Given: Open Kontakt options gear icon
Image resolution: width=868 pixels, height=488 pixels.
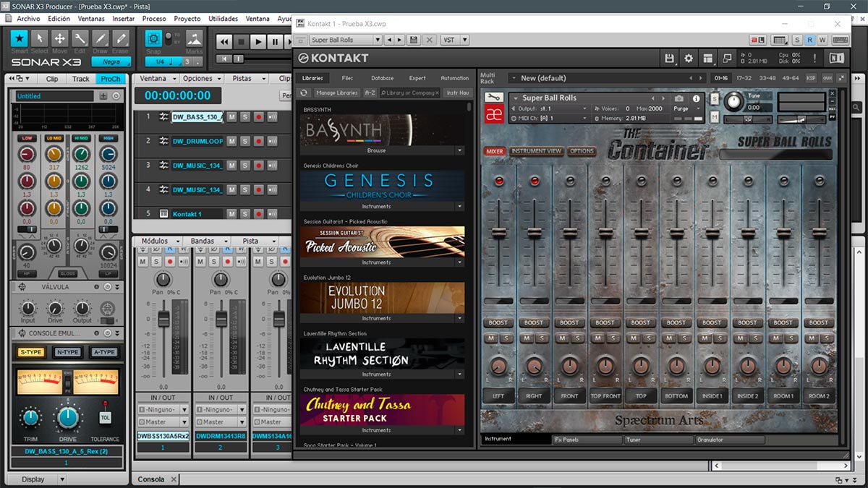Looking at the screenshot, I should click(x=689, y=58).
